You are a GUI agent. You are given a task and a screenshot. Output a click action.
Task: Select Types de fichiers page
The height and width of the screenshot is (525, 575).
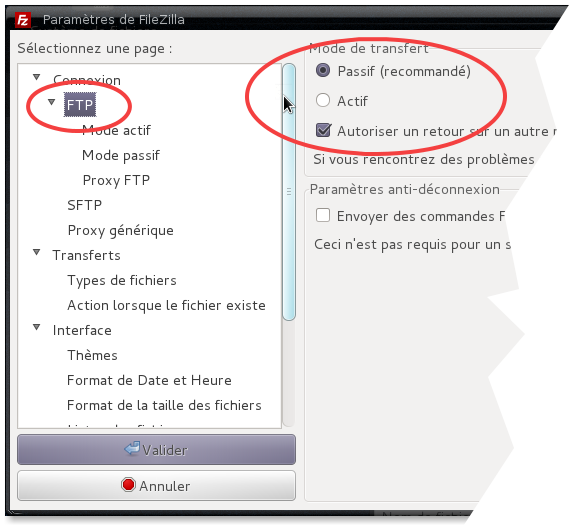(122, 280)
